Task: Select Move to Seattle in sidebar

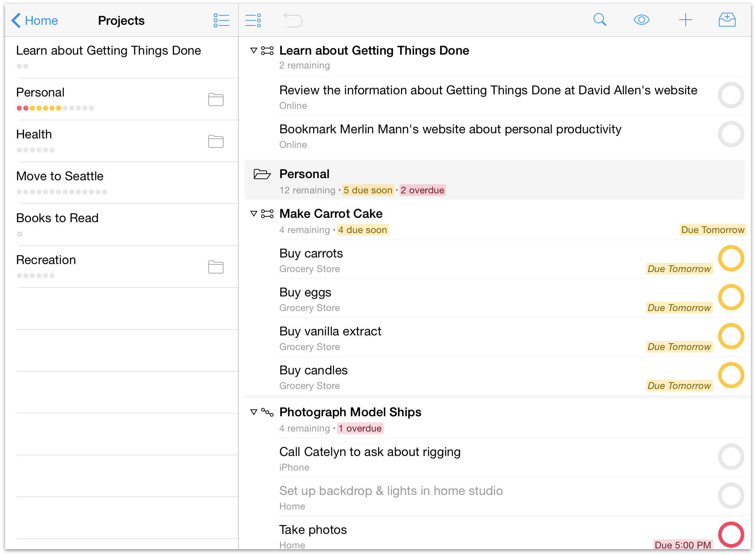Action: coord(60,176)
